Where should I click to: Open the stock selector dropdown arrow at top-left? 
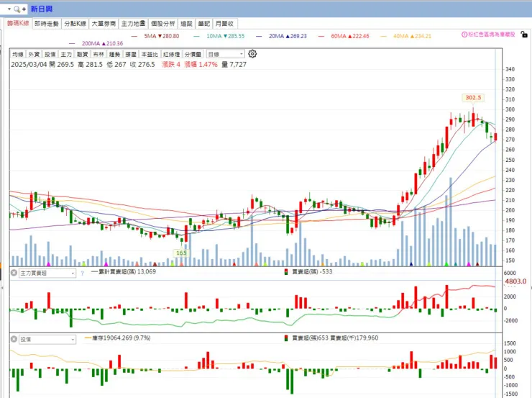click(9, 9)
